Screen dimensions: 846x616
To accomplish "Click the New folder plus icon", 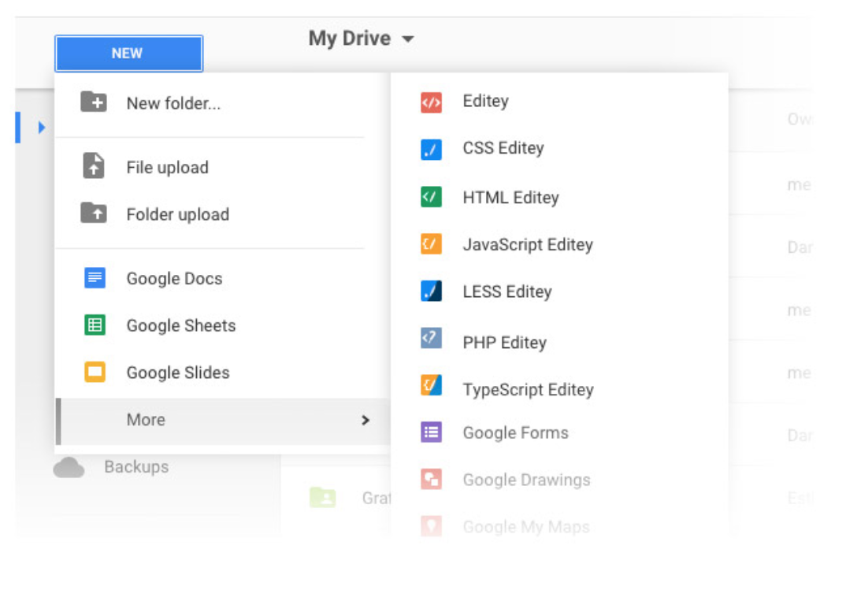I will tap(94, 102).
